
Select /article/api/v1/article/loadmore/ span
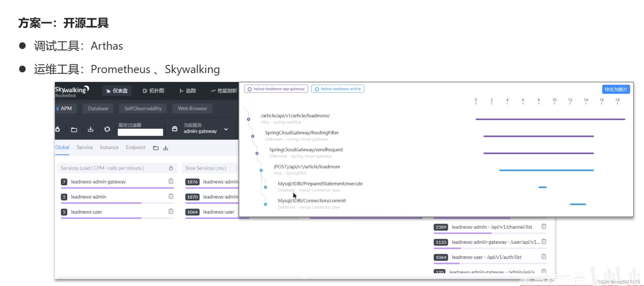(295, 116)
